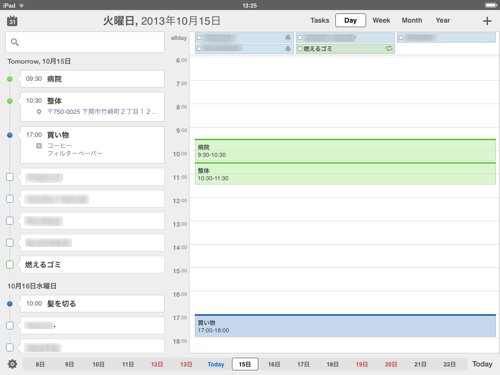Select 10日 in the date strip
500x375 pixels.
(x=98, y=364)
